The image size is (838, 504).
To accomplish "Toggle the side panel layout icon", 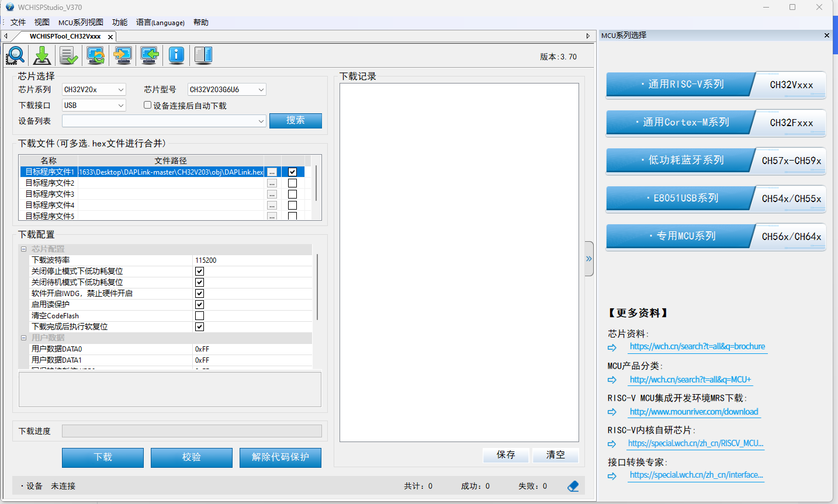I will tap(203, 55).
